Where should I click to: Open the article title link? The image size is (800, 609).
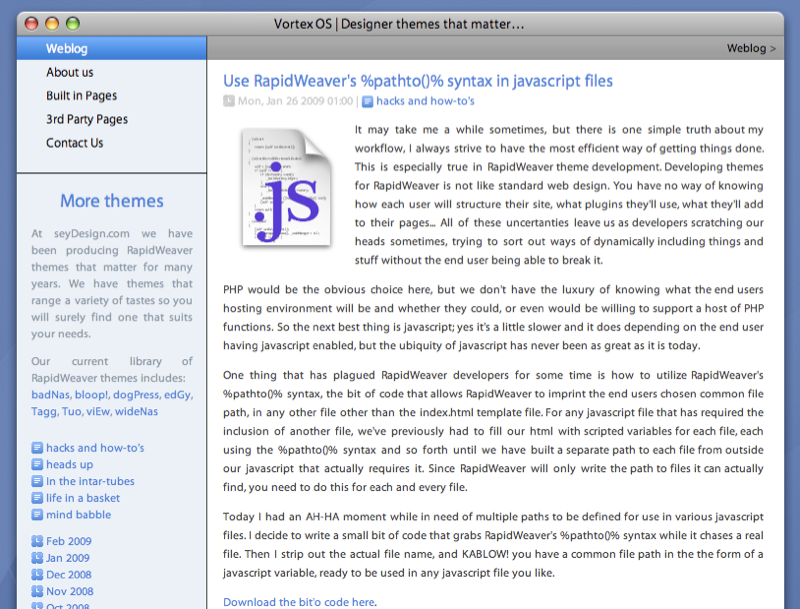417,81
